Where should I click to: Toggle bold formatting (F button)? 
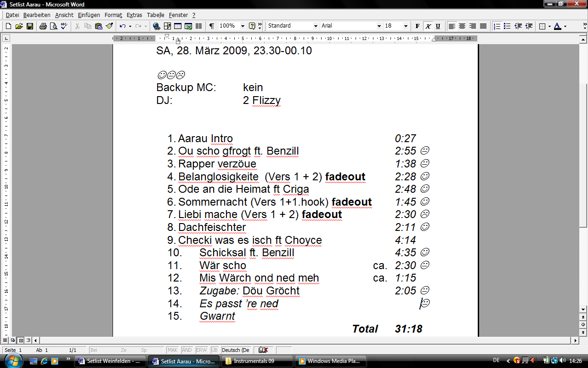(417, 26)
